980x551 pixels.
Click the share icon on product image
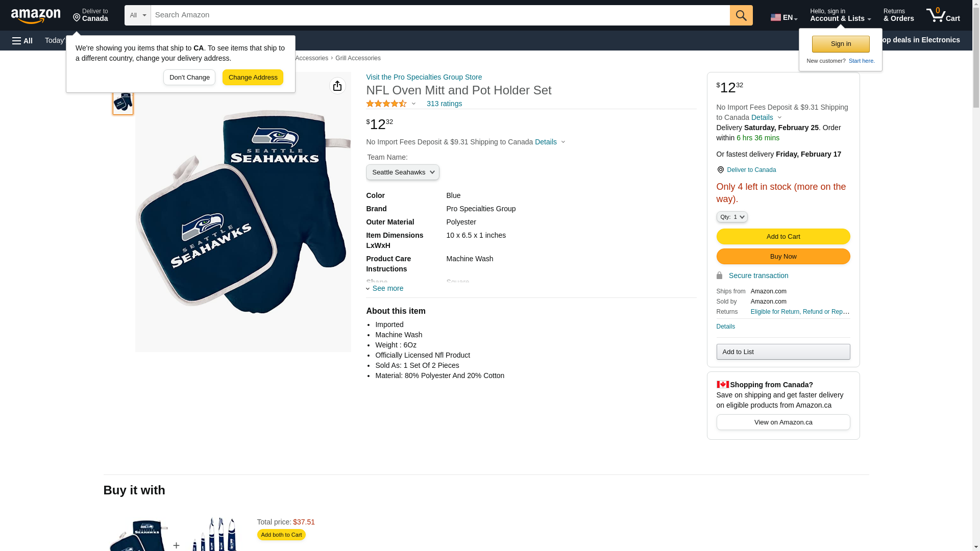337,86
